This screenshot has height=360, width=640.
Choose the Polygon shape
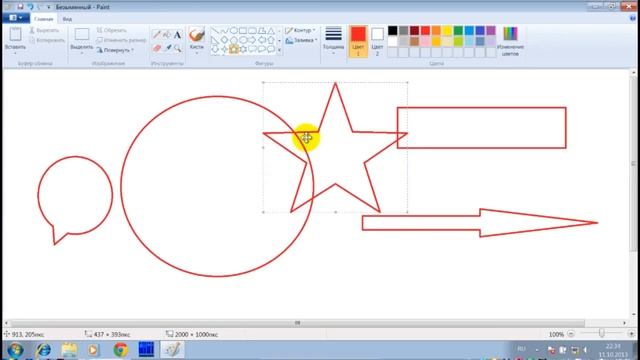(262, 31)
